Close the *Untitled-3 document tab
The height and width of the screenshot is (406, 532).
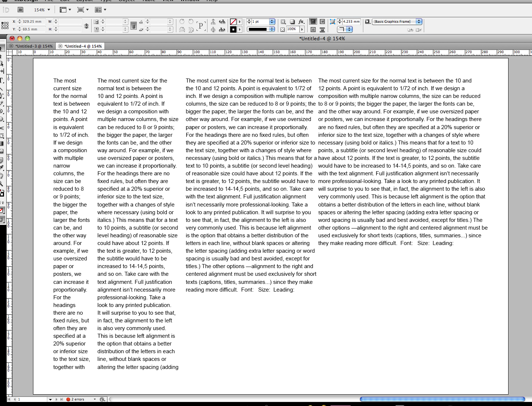point(11,46)
